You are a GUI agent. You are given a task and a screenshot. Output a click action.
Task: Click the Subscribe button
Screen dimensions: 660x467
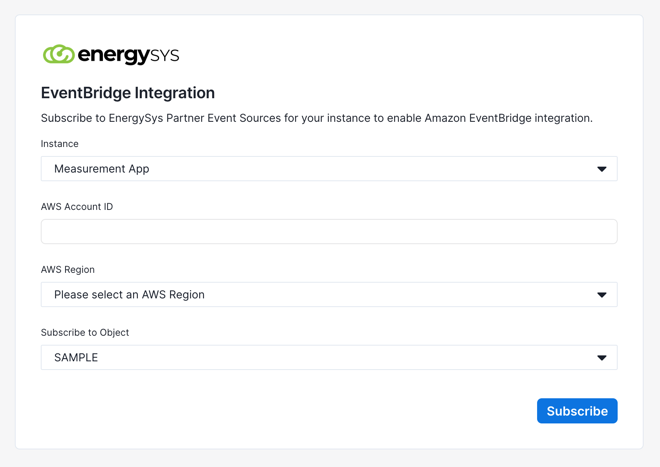577,411
